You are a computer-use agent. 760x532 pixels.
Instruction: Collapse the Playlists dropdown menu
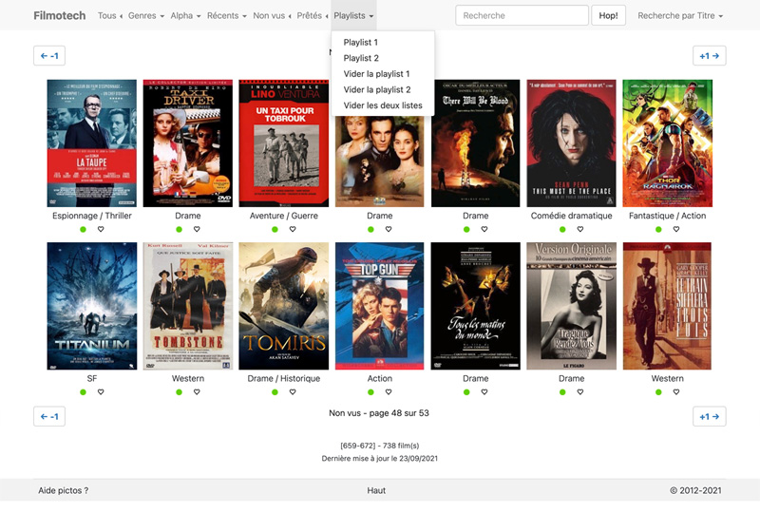pyautogui.click(x=353, y=15)
